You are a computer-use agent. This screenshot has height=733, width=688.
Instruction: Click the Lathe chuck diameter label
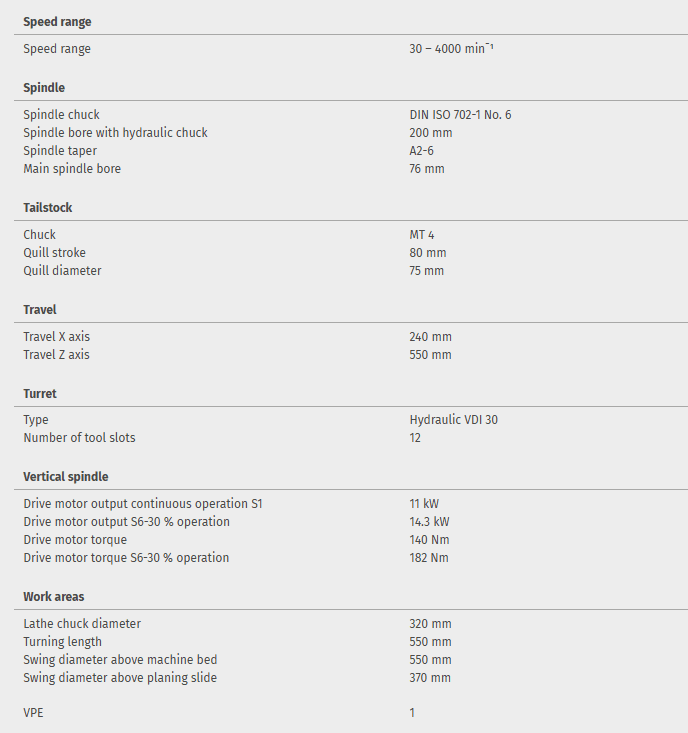point(82,624)
